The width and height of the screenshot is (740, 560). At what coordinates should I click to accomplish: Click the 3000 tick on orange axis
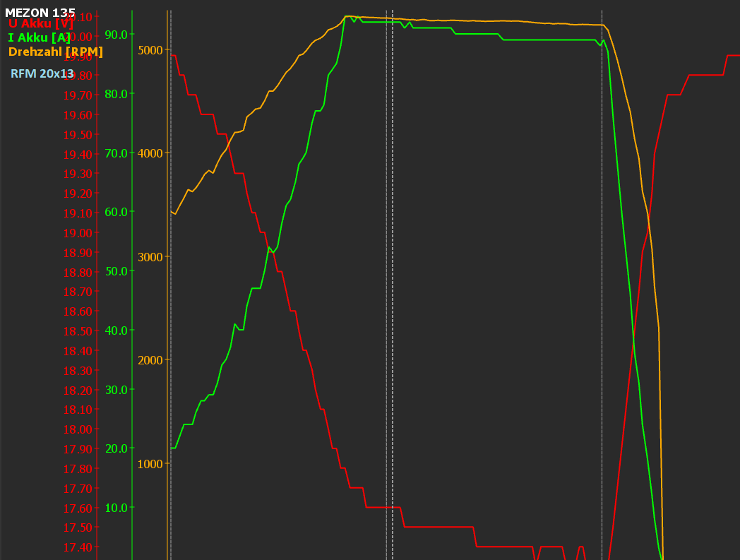pos(150,257)
